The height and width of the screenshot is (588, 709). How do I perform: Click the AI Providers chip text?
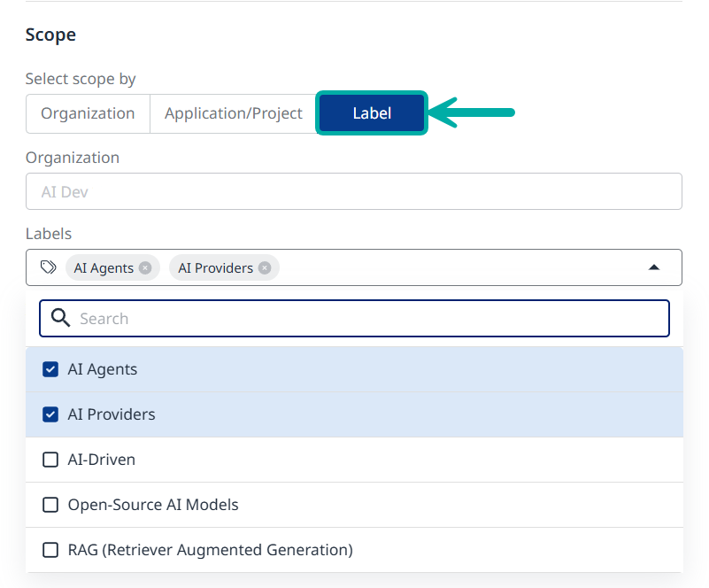pos(215,268)
